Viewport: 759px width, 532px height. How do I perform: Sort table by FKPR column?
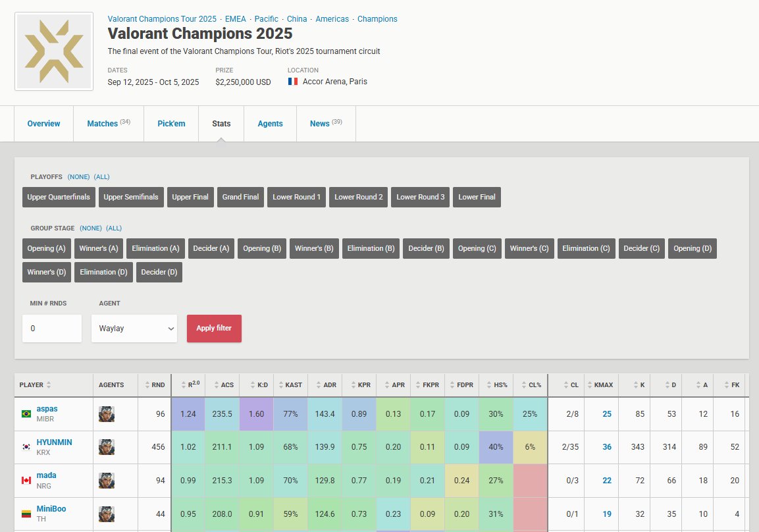tap(428, 385)
